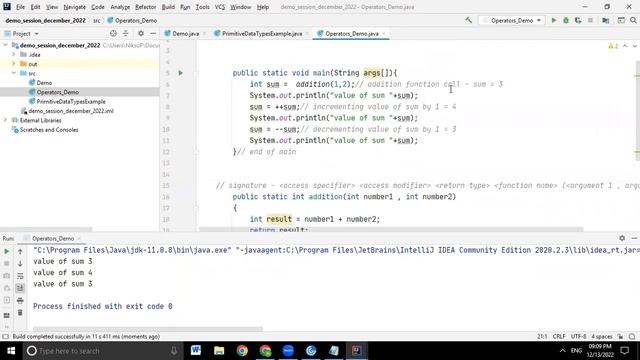This screenshot has width=640, height=360.
Task: Select demo_session_december_2022.iml file
Action: click(x=71, y=111)
